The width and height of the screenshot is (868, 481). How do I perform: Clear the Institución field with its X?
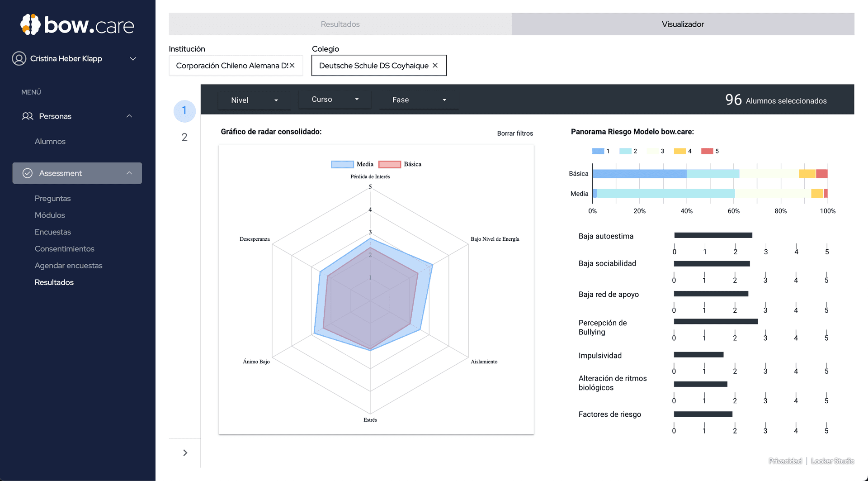click(x=292, y=66)
